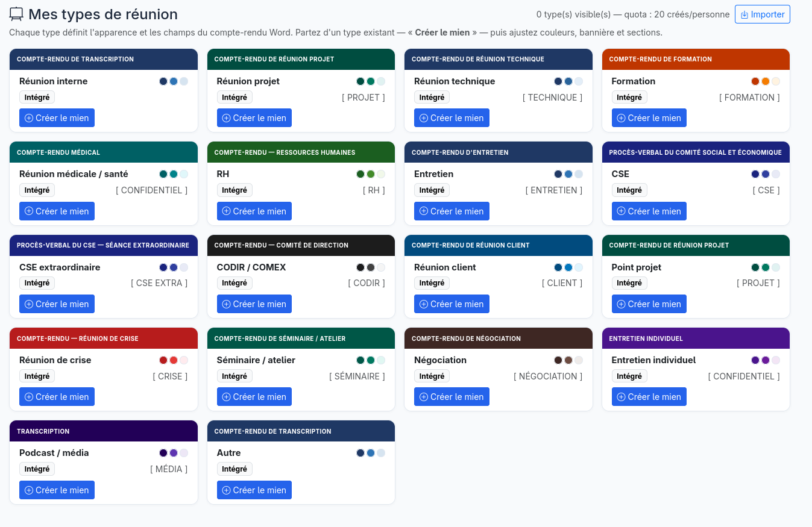Click the plus icon on CODIR / COMEX's Créer le mien
The width and height of the screenshot is (812, 527).
point(226,304)
